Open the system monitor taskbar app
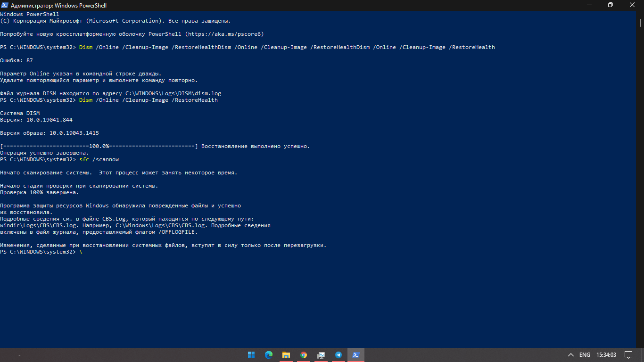Image resolution: width=644 pixels, height=362 pixels. click(321, 355)
